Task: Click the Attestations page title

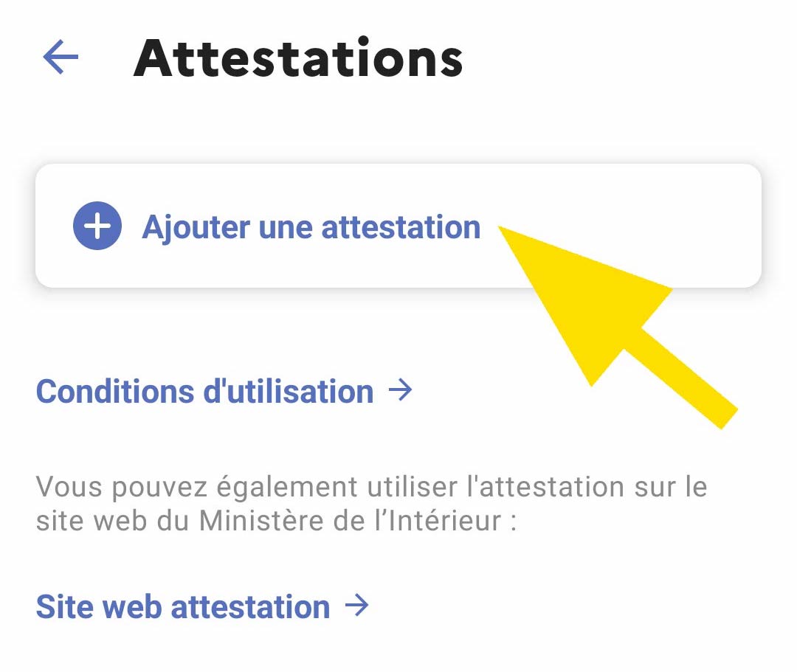Action: 298,58
